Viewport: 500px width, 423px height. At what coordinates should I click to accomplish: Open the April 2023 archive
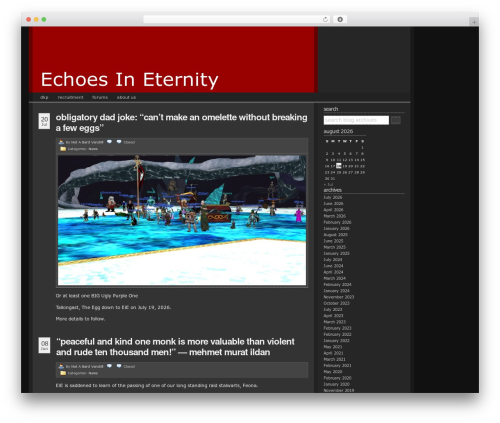point(333,316)
